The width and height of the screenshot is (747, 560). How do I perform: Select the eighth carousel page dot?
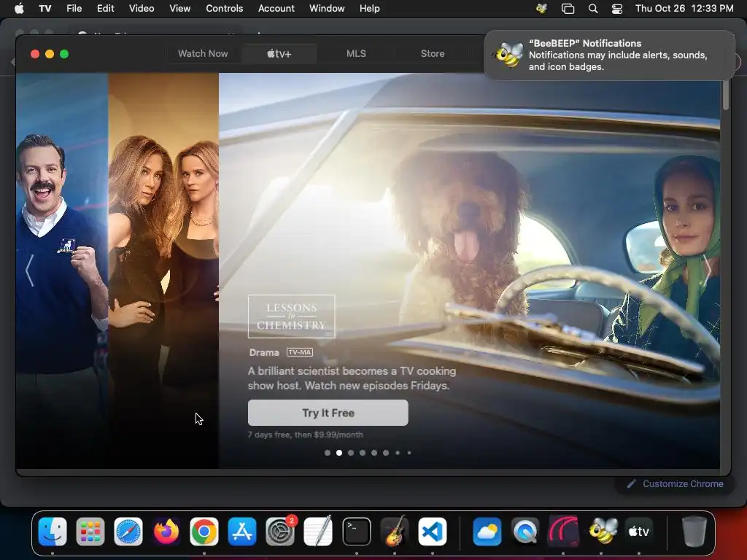(x=409, y=453)
